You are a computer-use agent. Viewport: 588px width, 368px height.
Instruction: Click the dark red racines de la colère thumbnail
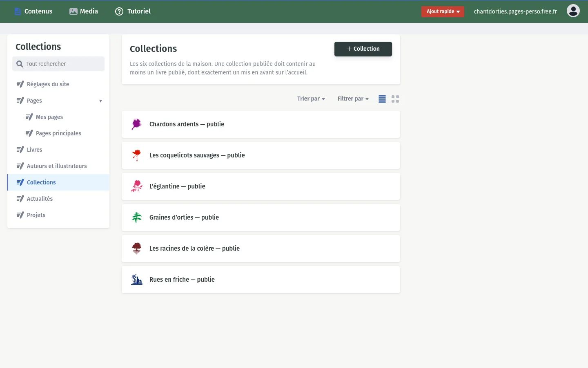coord(136,249)
